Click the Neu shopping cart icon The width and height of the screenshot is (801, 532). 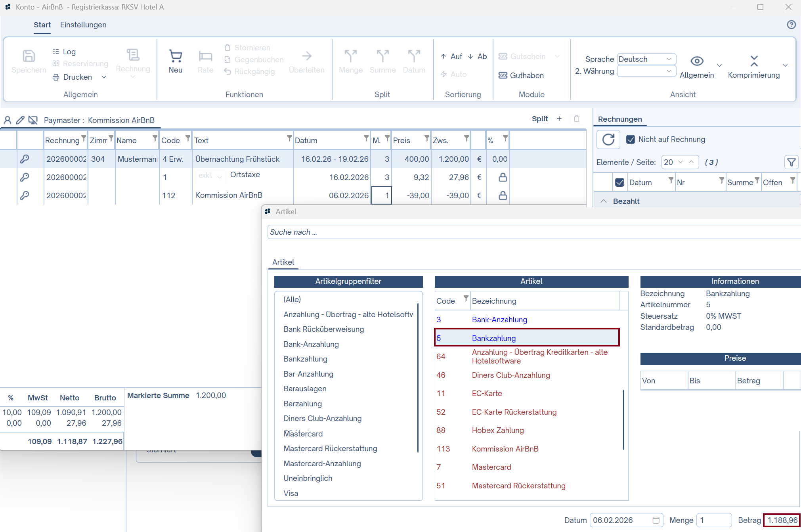tap(175, 56)
